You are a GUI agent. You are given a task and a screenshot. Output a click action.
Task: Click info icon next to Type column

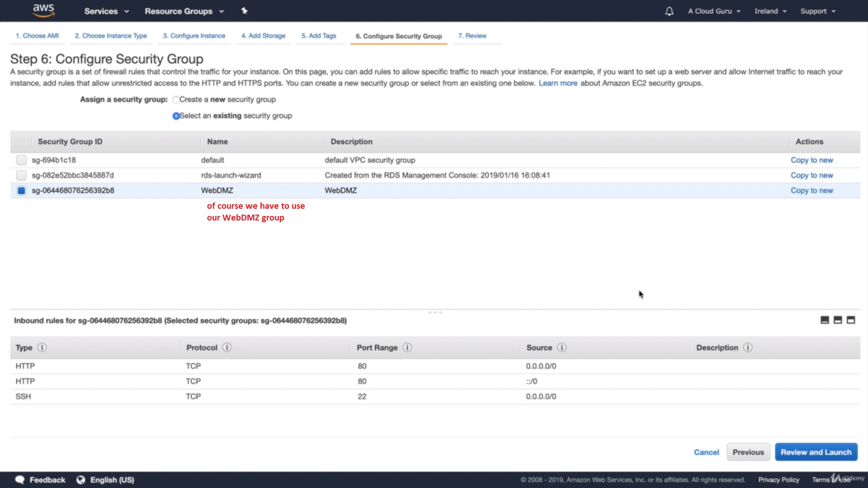point(42,347)
